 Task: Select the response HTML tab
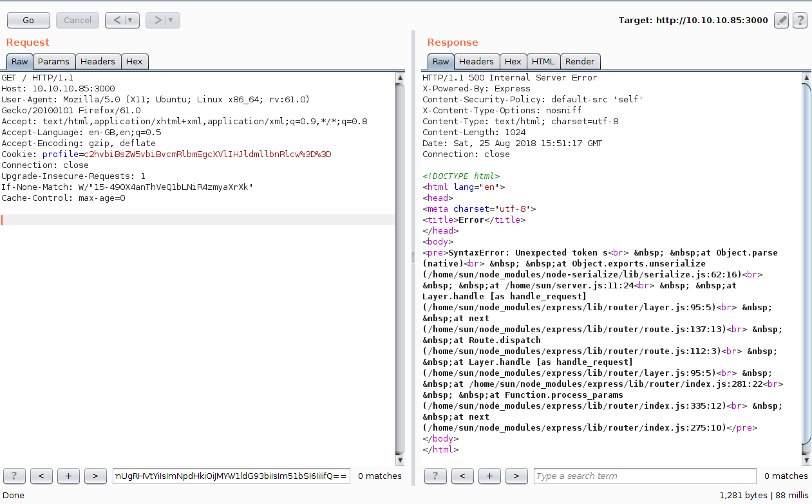point(543,61)
